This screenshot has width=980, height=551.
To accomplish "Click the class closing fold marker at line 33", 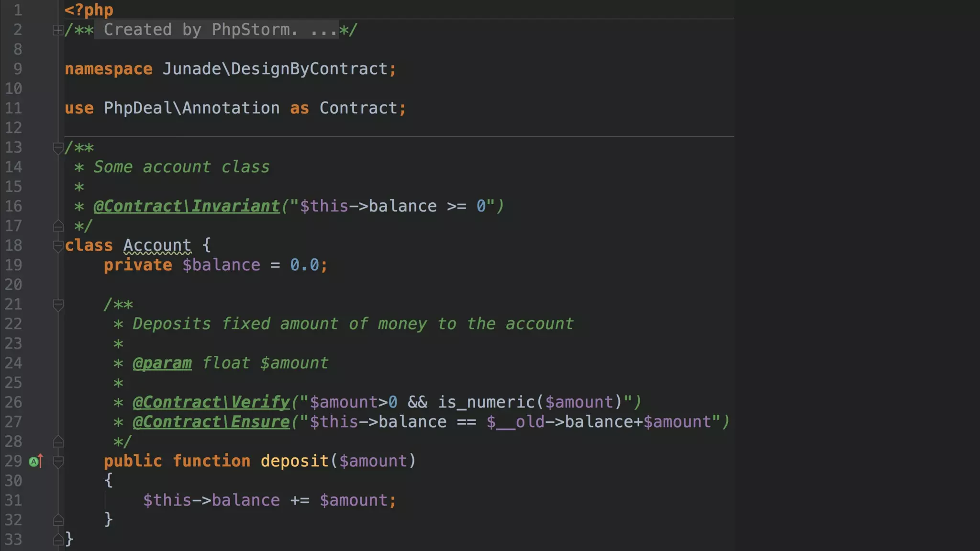I will 58,540.
